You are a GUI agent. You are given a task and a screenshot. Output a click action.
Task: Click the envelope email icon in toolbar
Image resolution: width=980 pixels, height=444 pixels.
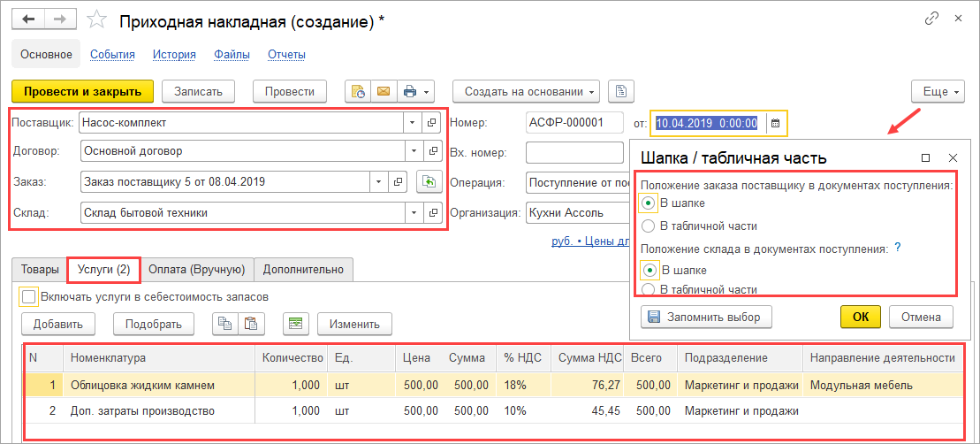tap(383, 91)
